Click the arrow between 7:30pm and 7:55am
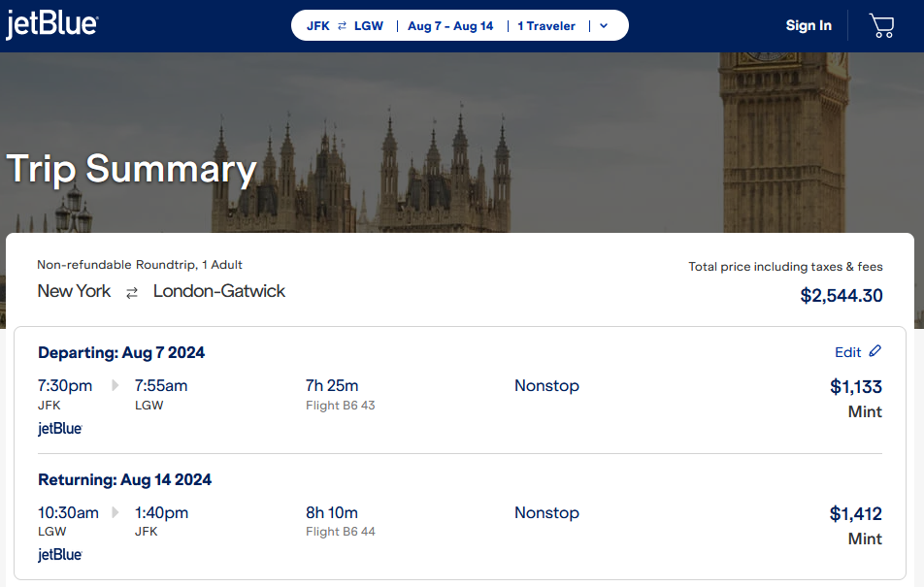The image size is (924, 587). tap(115, 384)
